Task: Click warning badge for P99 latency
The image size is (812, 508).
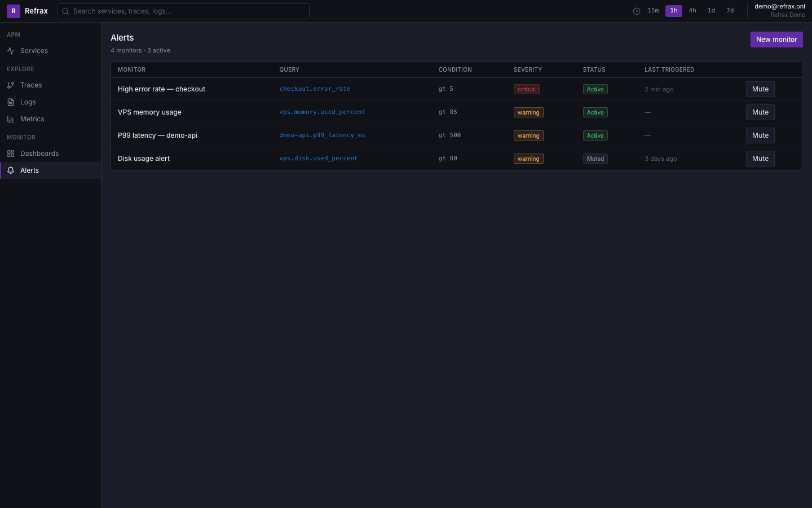Action: [528, 135]
